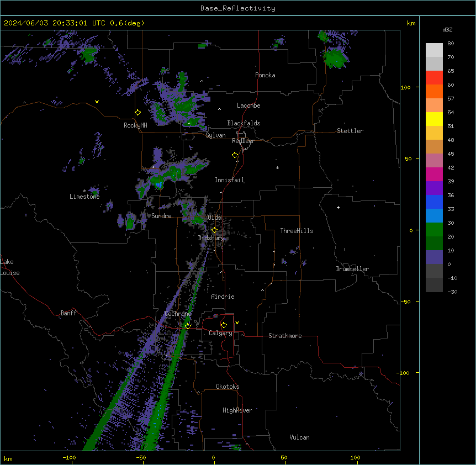
Task: Click the 50 tick on the bottom axis
Action: point(284,457)
